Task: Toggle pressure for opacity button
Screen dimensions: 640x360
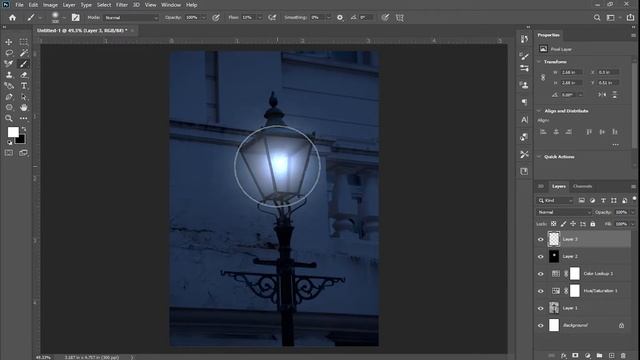Action: coord(216,18)
